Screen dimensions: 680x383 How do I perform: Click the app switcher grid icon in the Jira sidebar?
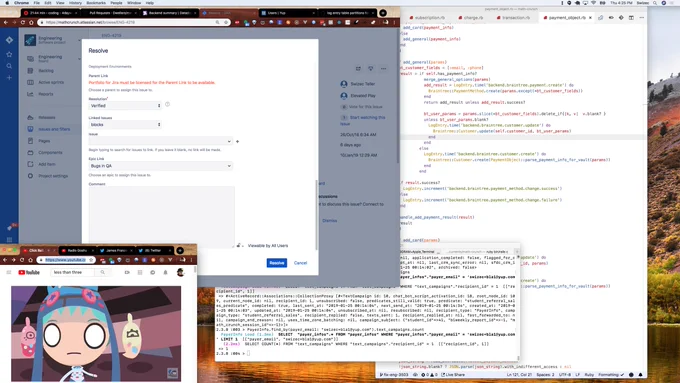point(9,239)
